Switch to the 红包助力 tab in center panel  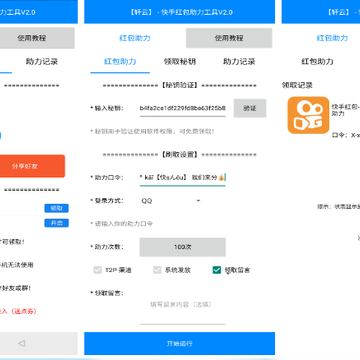pos(120,62)
